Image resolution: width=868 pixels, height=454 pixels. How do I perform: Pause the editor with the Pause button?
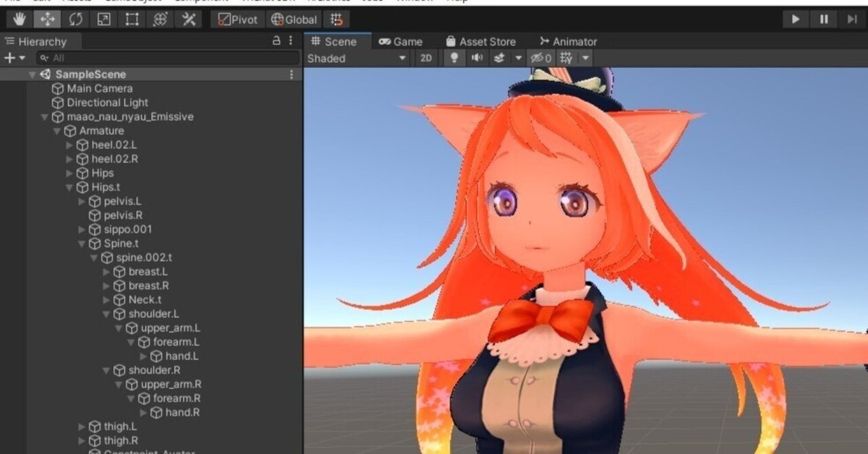click(x=824, y=20)
